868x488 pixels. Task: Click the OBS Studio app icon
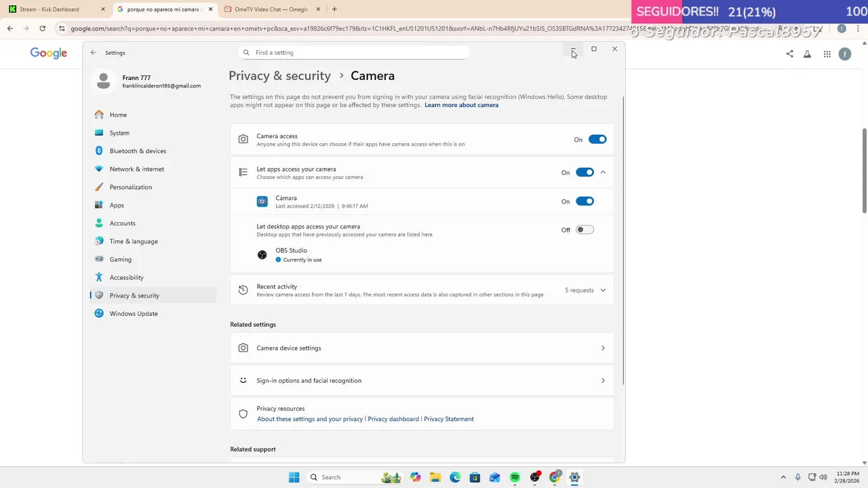click(262, 255)
